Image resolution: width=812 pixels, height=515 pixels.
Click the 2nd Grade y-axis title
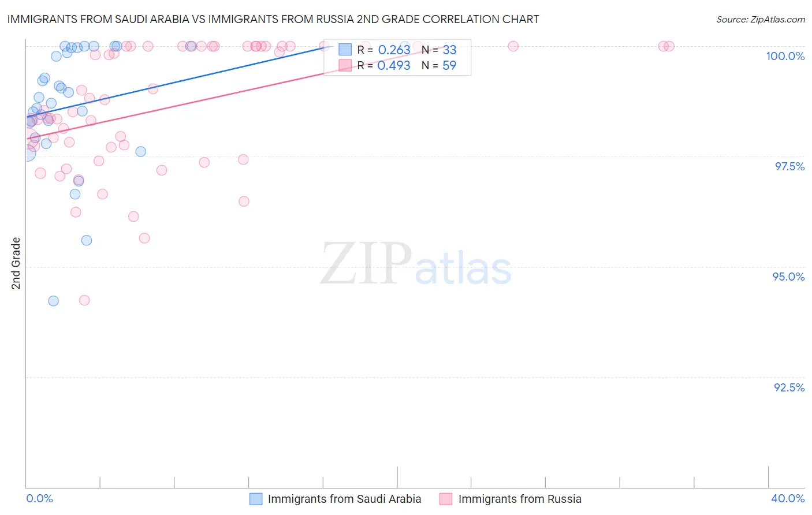16,263
